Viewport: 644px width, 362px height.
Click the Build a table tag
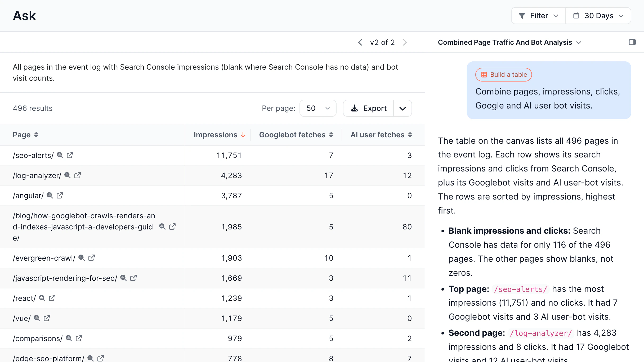tap(504, 75)
